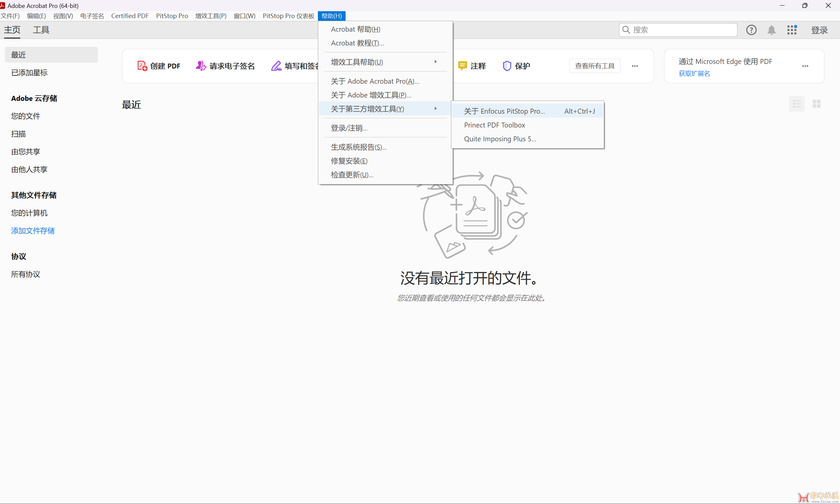
Task: Select Quite Imposing Plus 5... entry
Action: coord(527,139)
